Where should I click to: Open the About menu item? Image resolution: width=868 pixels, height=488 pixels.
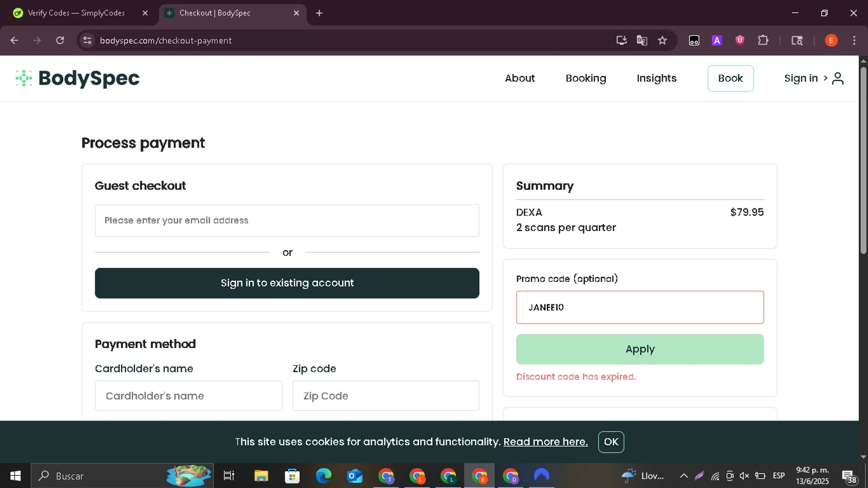coord(520,78)
